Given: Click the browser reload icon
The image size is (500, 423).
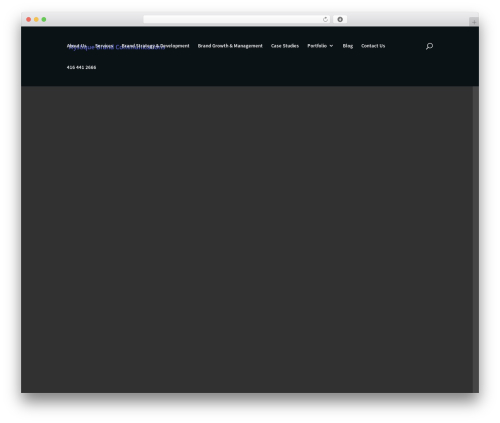Looking at the screenshot, I should (325, 19).
